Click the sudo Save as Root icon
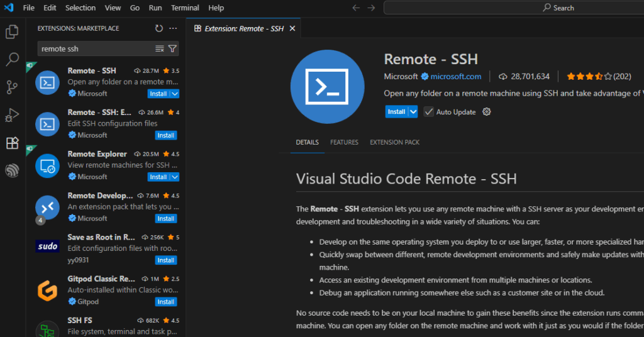The width and height of the screenshot is (644, 337). click(47, 246)
